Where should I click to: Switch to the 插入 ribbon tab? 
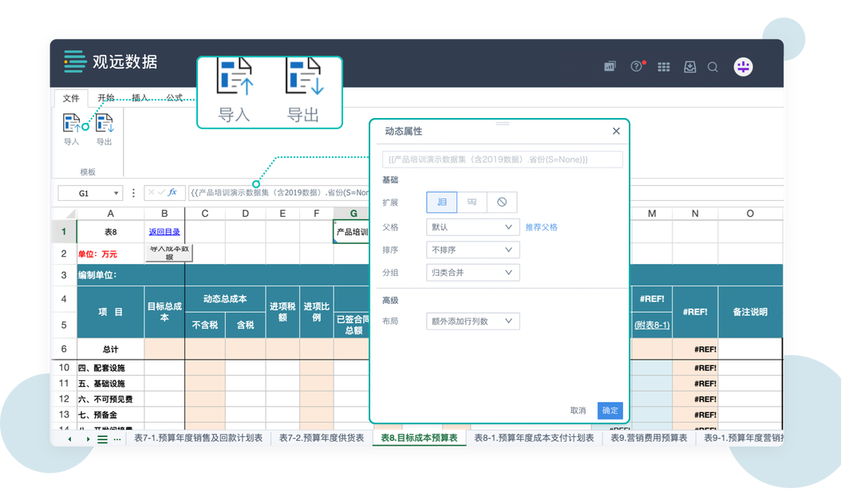[x=140, y=98]
